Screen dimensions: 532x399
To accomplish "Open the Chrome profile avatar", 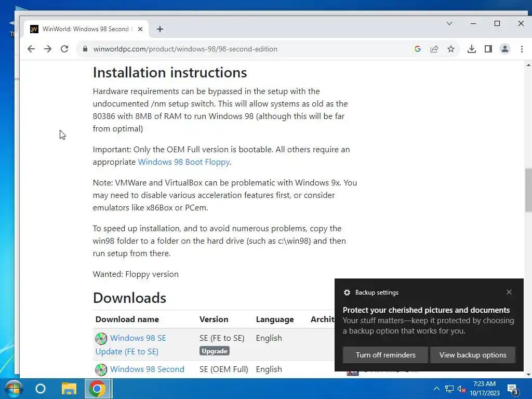I will coord(505,49).
